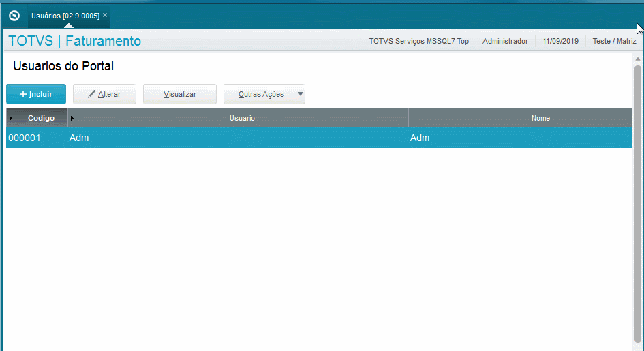
Task: Close the Usuários [02.9.0005] tab
Action: pos(105,15)
